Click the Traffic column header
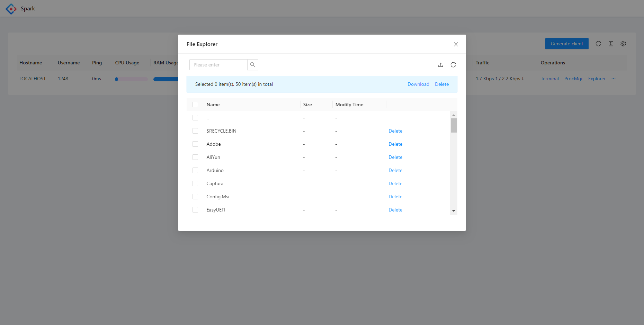644x325 pixels. pyautogui.click(x=482, y=63)
